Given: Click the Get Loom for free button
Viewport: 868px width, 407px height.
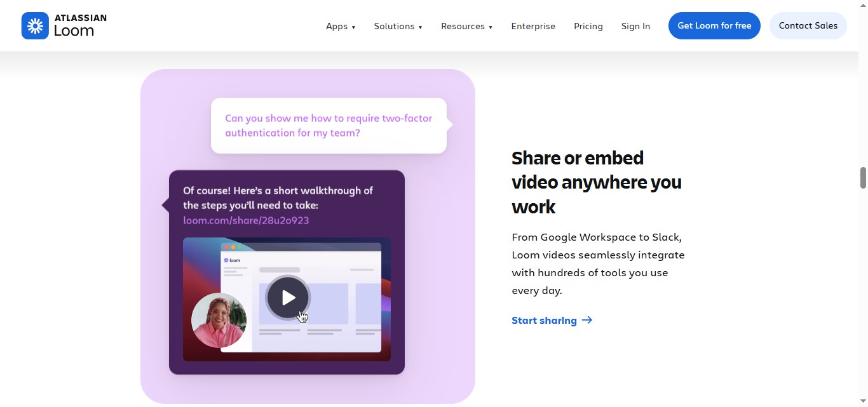Looking at the screenshot, I should pyautogui.click(x=714, y=25).
